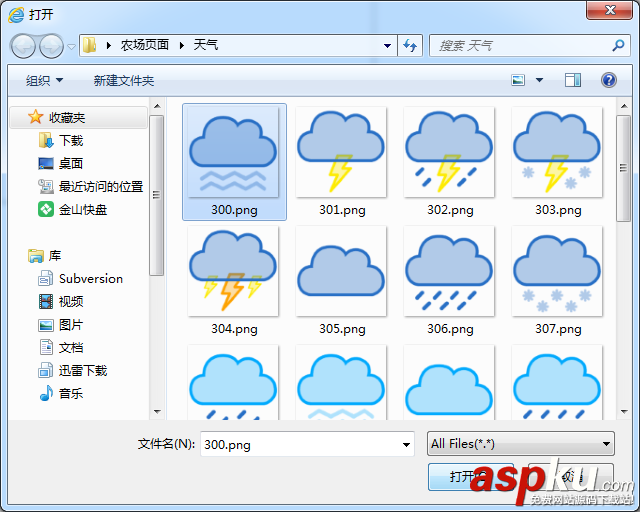Click the music note icon beside 音乐
Viewport: 640px width, 512px height.
[x=46, y=393]
